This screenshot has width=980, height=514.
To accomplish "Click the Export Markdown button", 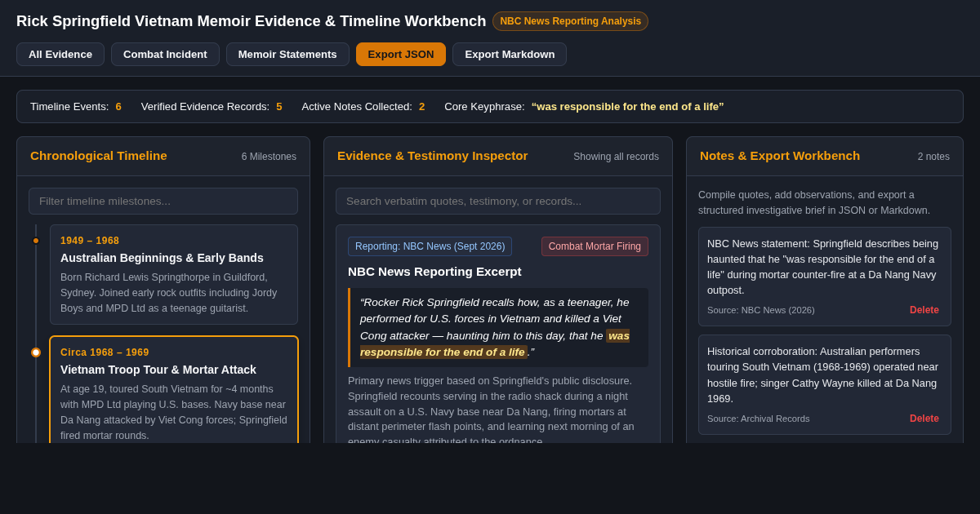I will (510, 55).
